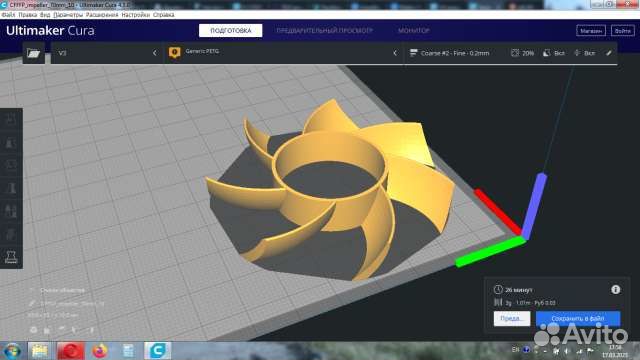640x360 pixels.
Task: Switch camera to front view icon
Action: point(47,330)
